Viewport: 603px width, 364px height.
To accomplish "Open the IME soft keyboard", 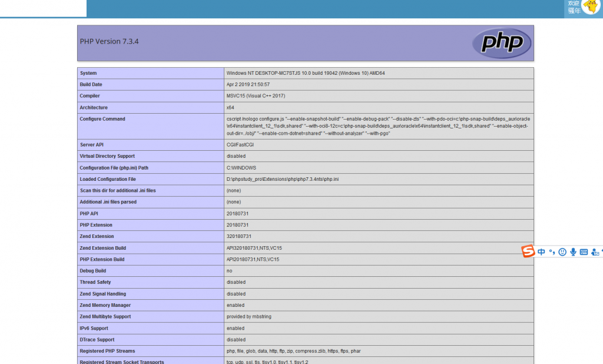I will tap(584, 252).
